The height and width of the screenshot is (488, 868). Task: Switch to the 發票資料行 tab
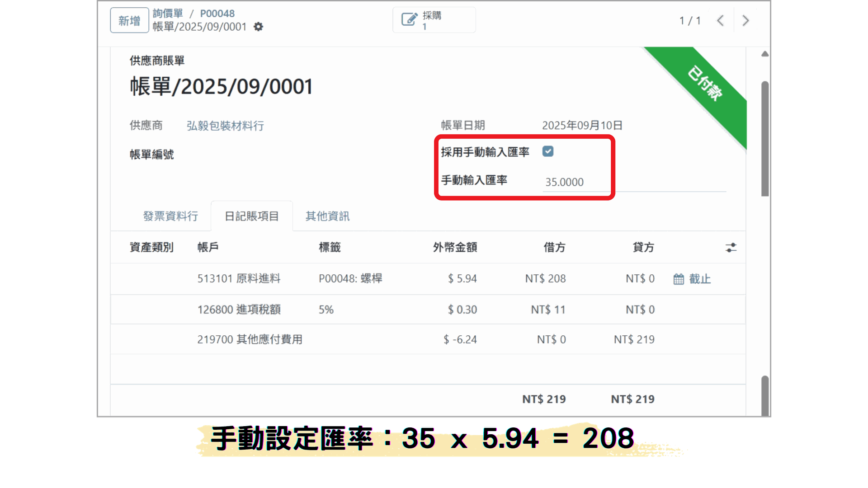pos(170,216)
